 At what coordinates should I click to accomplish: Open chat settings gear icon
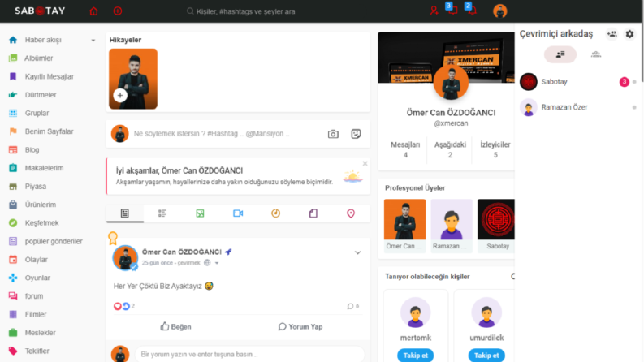pyautogui.click(x=629, y=34)
